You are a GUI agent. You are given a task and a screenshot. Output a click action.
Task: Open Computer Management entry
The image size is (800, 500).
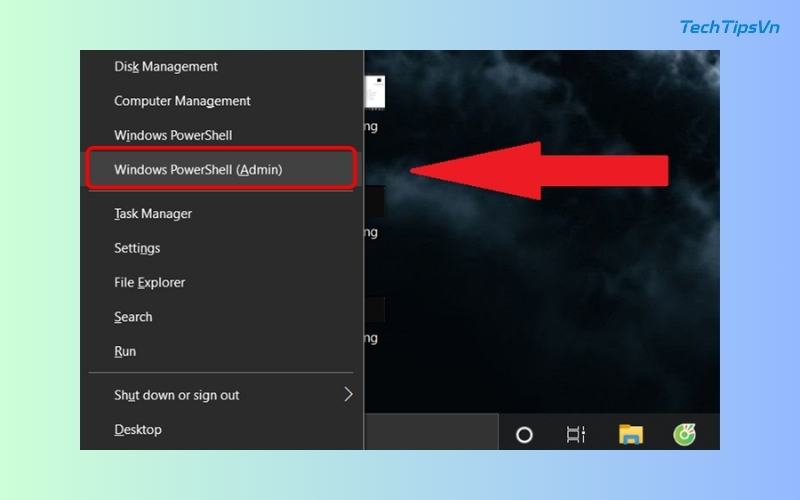point(221,101)
